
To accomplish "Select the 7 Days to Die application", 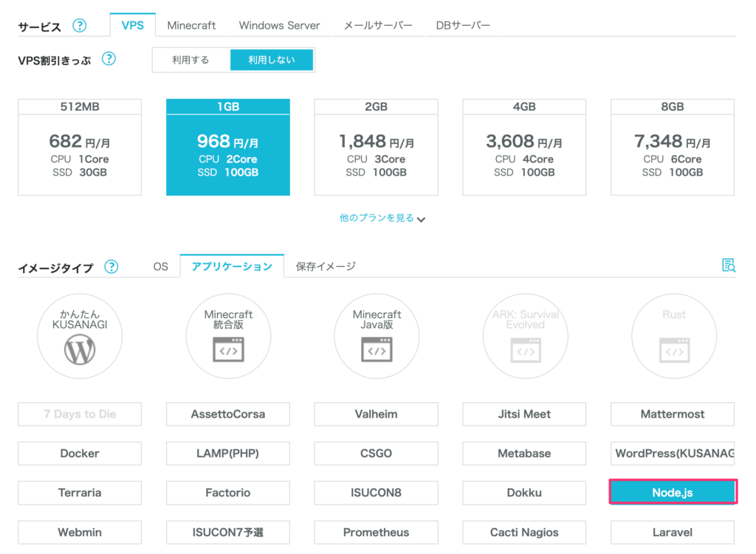I will pyautogui.click(x=80, y=414).
